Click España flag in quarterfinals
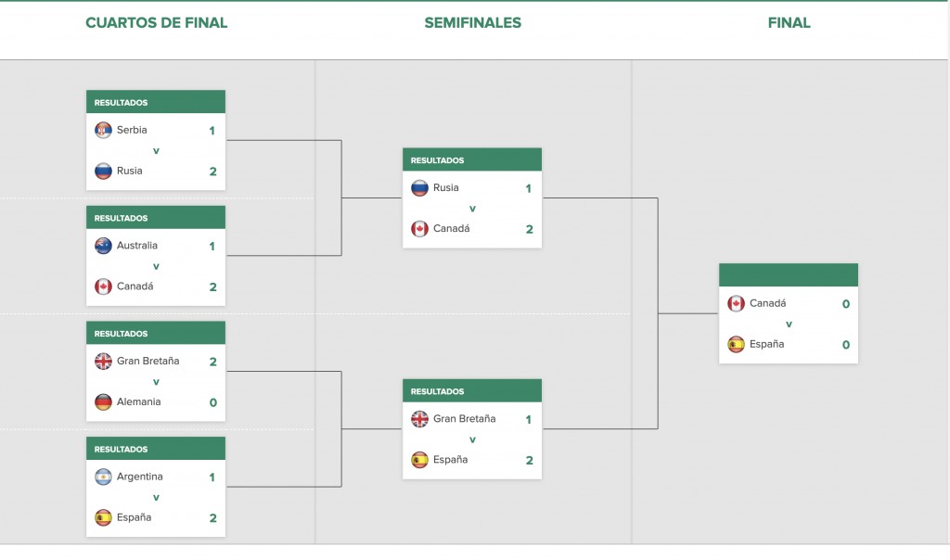950x560 pixels. click(x=103, y=517)
